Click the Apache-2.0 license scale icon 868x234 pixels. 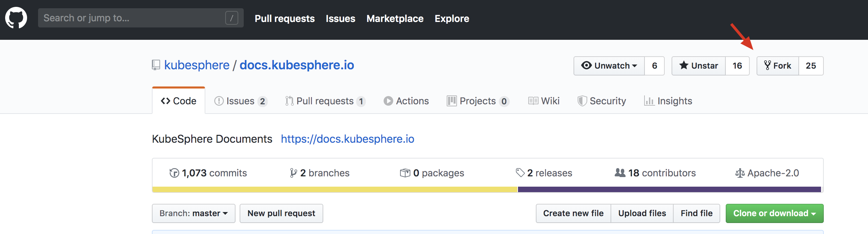click(x=740, y=173)
